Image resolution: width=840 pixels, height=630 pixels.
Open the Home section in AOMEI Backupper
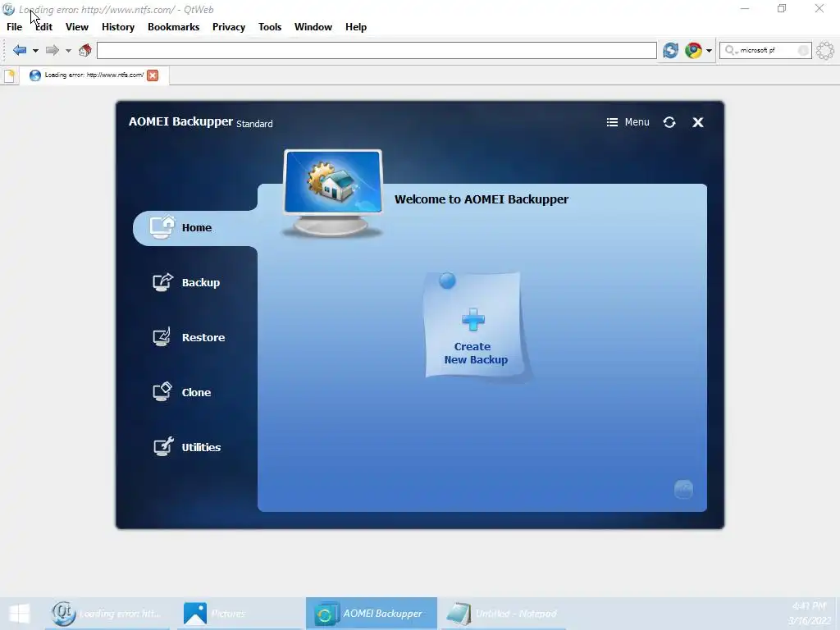[x=195, y=228]
